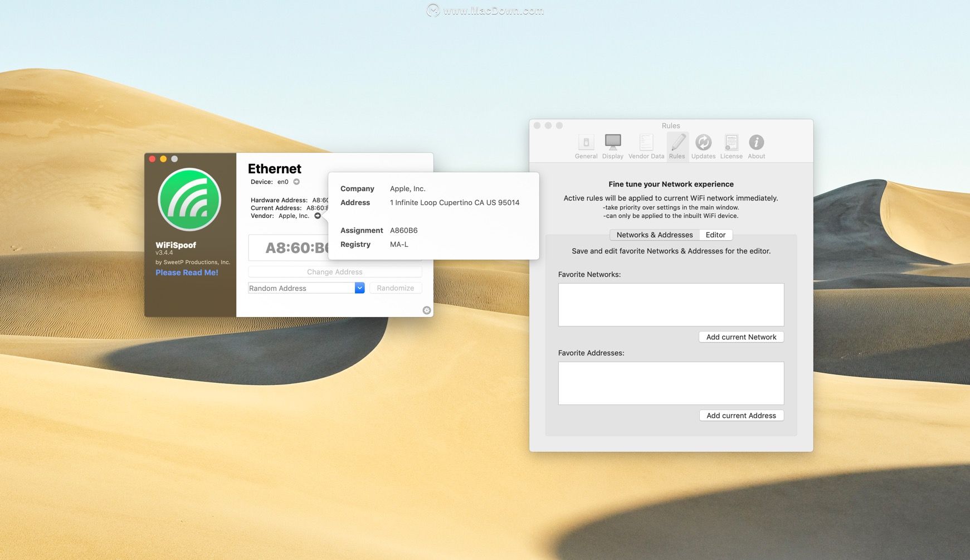970x560 pixels.
Task: Click inside the Favorite Addresses list
Action: pos(671,383)
